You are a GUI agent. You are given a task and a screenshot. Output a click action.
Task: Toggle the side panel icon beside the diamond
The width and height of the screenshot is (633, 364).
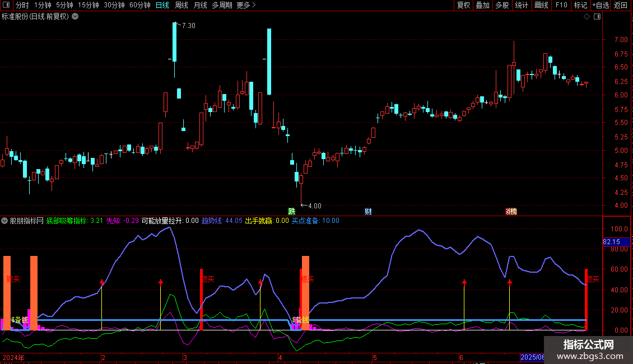click(597, 17)
